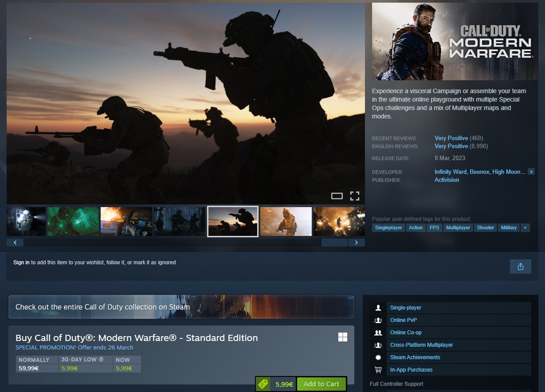Open the Beenox developer link
The width and height of the screenshot is (545, 392).
pos(479,172)
